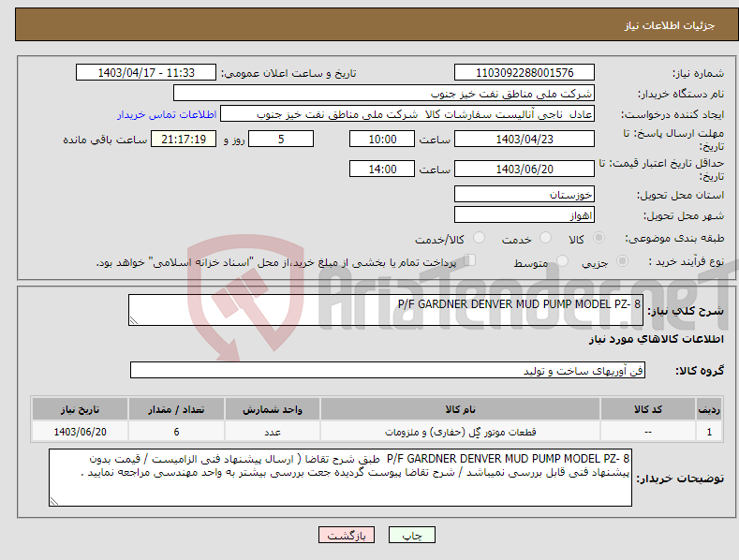Click the price validity date 1403/06/20 field
The image size is (739, 560).
click(525, 169)
